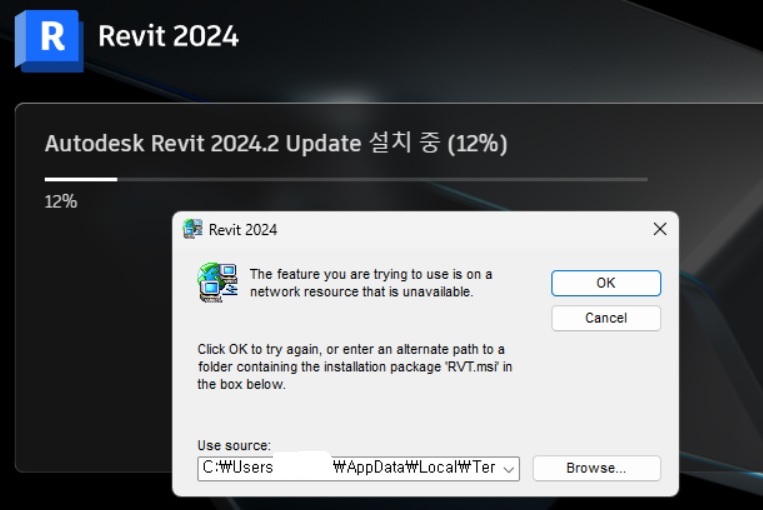
Task: Confirm with the OK button
Action: (606, 283)
